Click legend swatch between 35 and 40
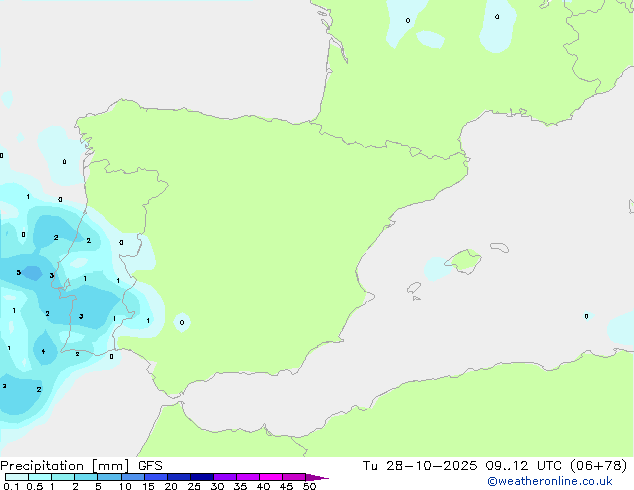This screenshot has height=490, width=634. click(248, 477)
